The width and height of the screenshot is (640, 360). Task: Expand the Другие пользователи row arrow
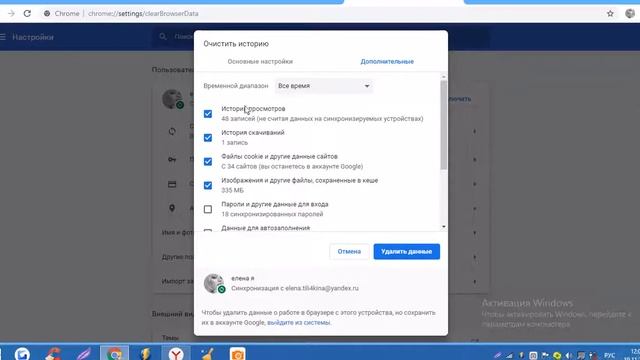[474, 257]
